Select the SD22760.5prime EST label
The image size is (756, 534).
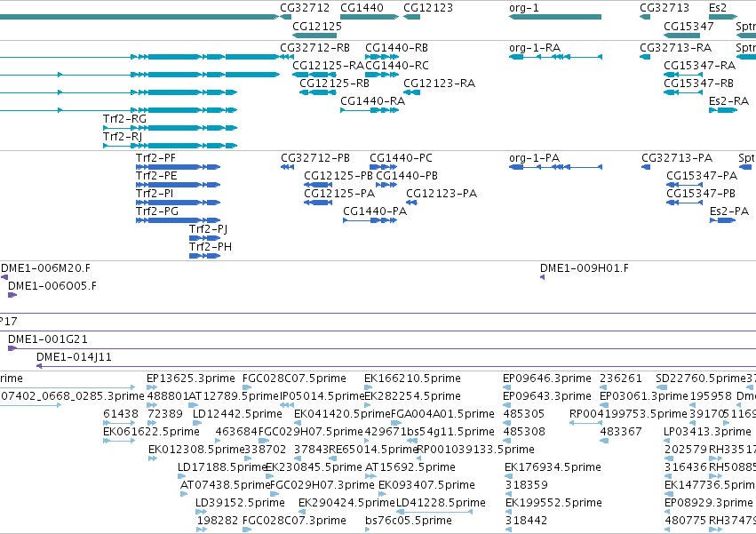click(701, 379)
